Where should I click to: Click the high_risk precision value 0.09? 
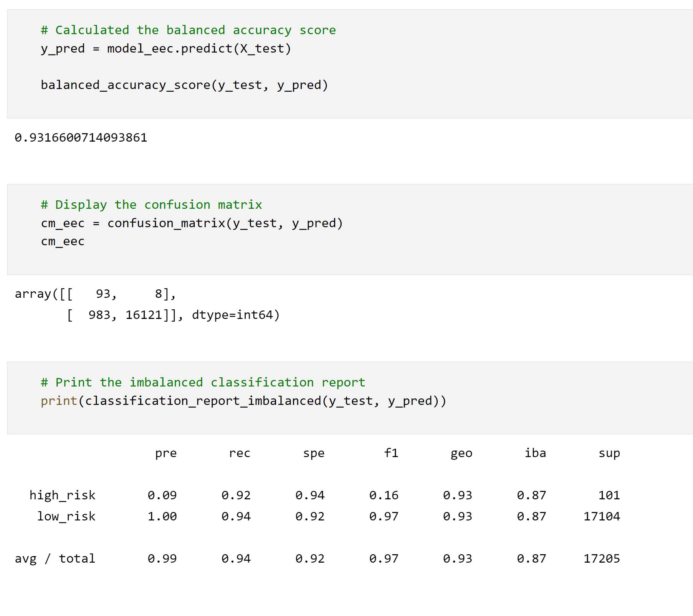(x=162, y=495)
